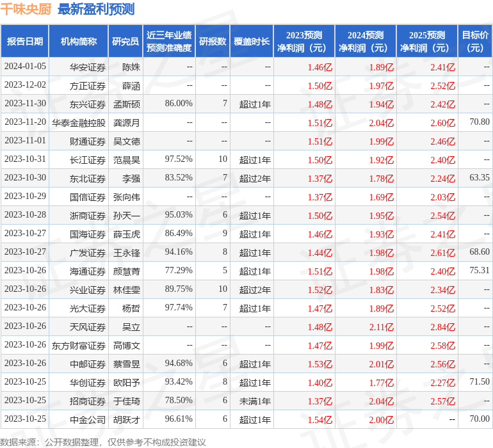Select researcher 张向伟
This screenshot has height=448, width=493.
pyautogui.click(x=127, y=197)
